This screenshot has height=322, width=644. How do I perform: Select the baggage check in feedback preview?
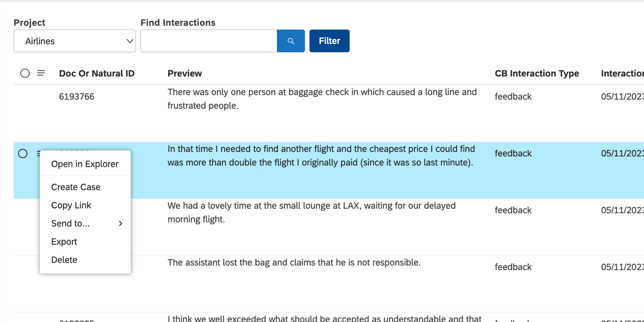coord(322,99)
